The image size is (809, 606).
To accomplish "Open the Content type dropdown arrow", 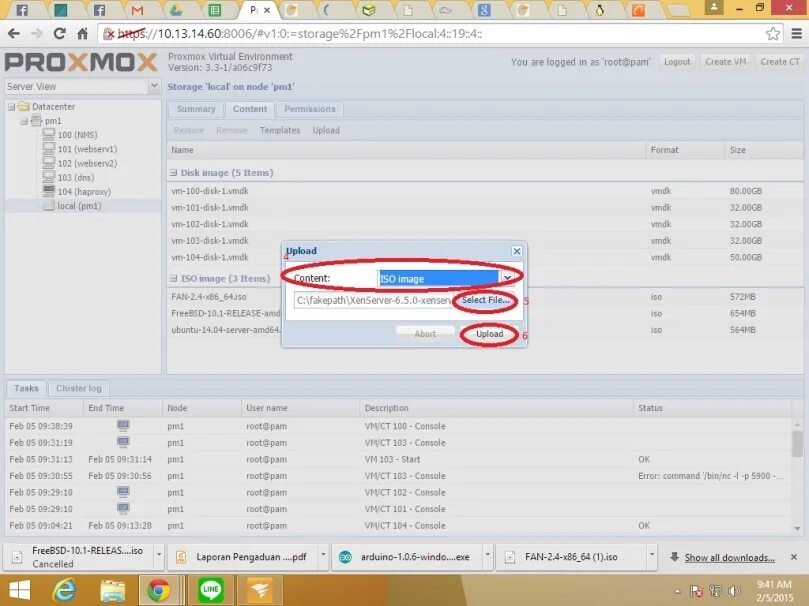I will pyautogui.click(x=508, y=279).
